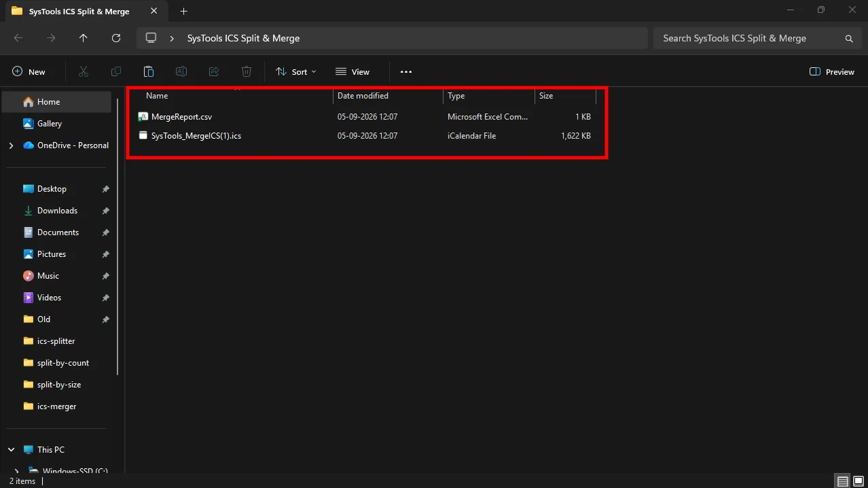Image resolution: width=868 pixels, height=488 pixels.
Task: Open the ics-merger folder
Action: (56, 406)
